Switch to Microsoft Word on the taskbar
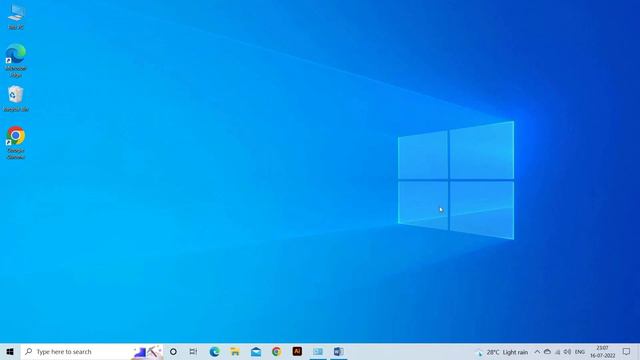The height and width of the screenshot is (360, 640). pos(338,351)
